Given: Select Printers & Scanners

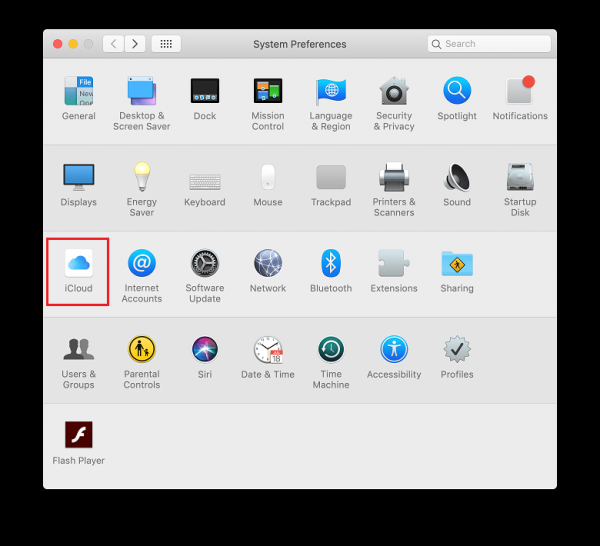Looking at the screenshot, I should pos(394,178).
